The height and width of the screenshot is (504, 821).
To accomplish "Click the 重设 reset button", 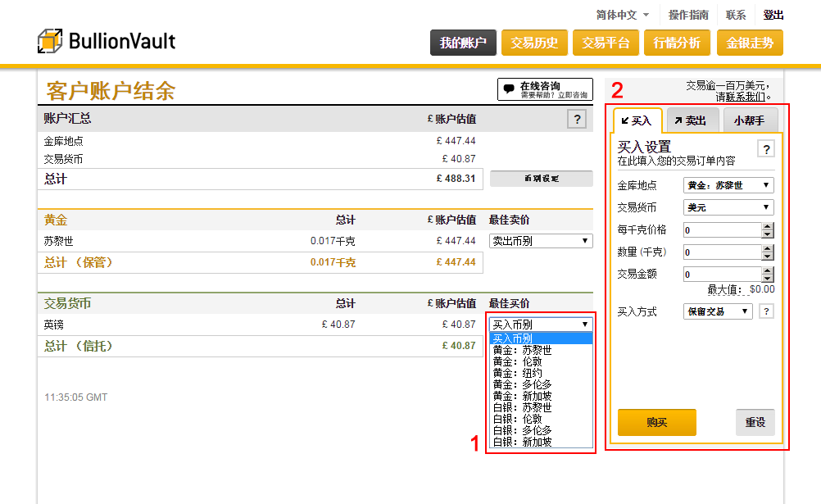I will (755, 422).
